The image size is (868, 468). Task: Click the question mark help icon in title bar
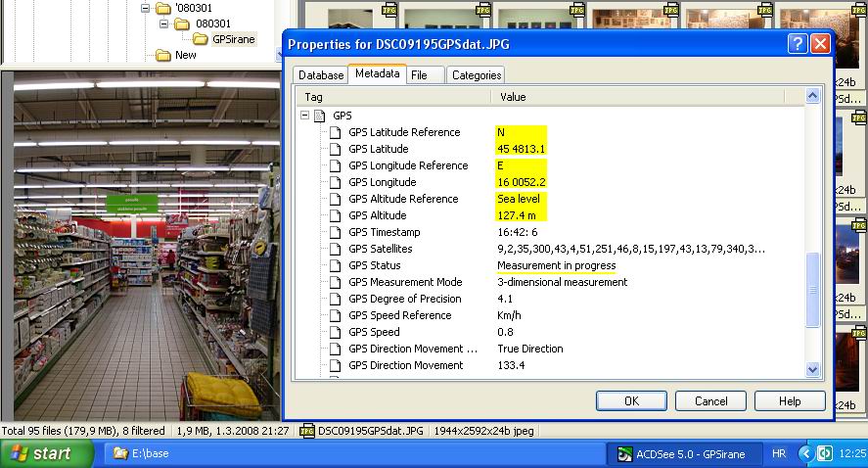click(798, 44)
